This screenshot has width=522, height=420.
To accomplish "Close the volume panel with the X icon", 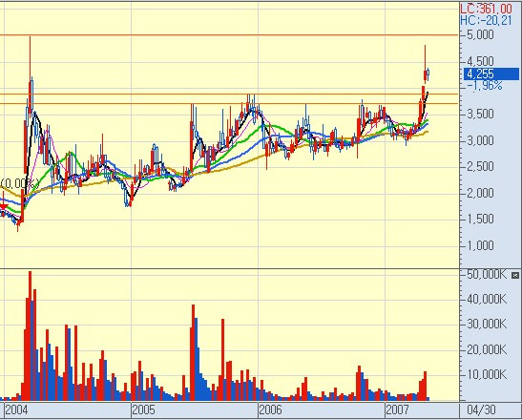I will coord(515,275).
